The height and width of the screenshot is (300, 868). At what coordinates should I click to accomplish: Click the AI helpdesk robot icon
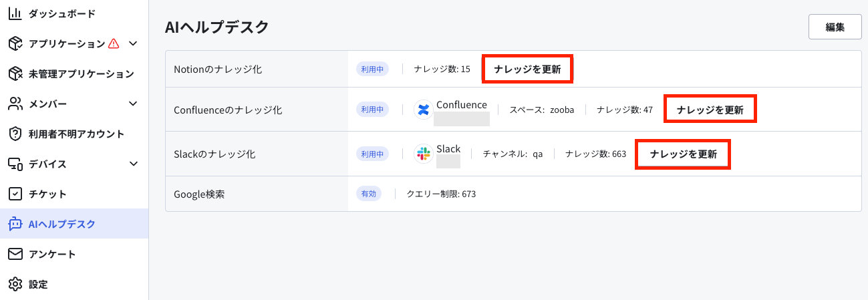[x=15, y=224]
